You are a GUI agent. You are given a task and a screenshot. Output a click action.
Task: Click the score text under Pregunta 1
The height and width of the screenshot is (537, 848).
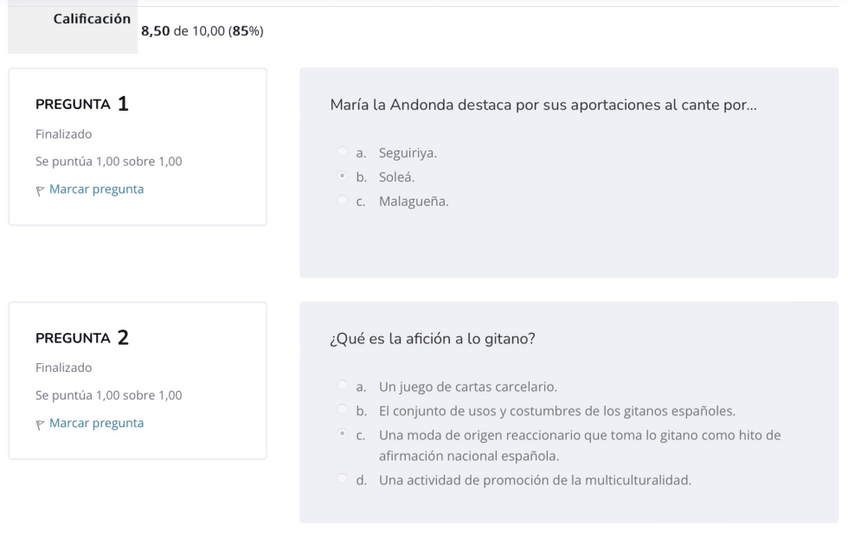coord(108,161)
